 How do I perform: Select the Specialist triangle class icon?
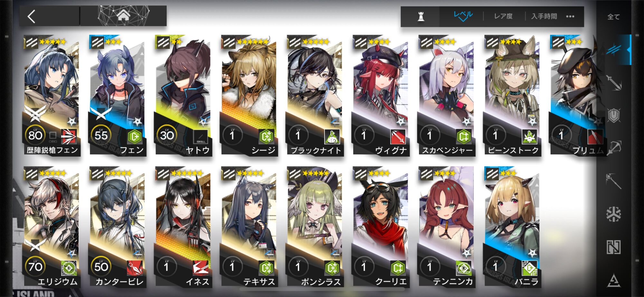[614, 281]
